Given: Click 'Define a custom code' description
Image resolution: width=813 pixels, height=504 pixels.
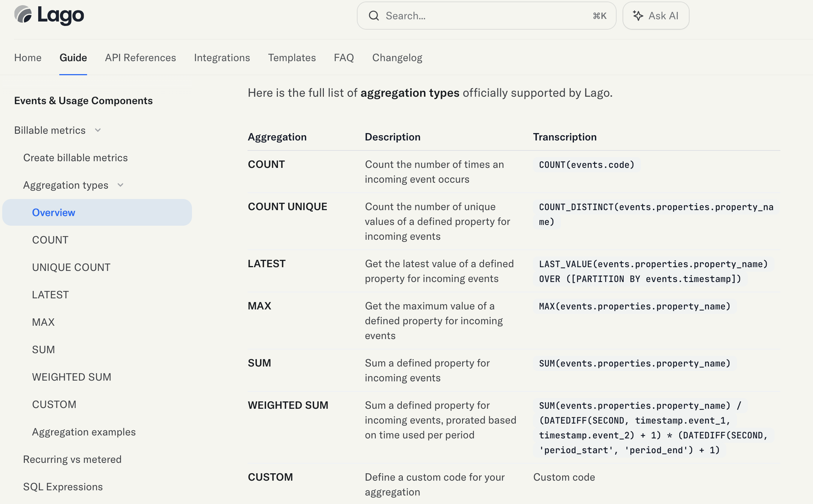Looking at the screenshot, I should pyautogui.click(x=435, y=484).
